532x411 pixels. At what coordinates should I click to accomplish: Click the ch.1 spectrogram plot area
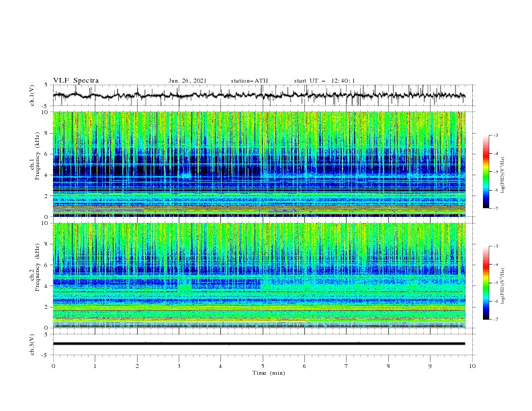tap(259, 164)
